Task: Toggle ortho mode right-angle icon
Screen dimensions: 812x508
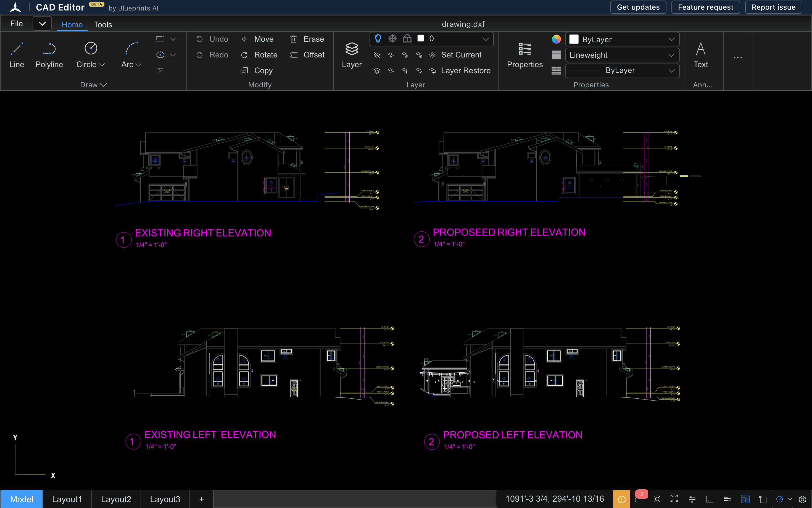Action: [x=709, y=499]
